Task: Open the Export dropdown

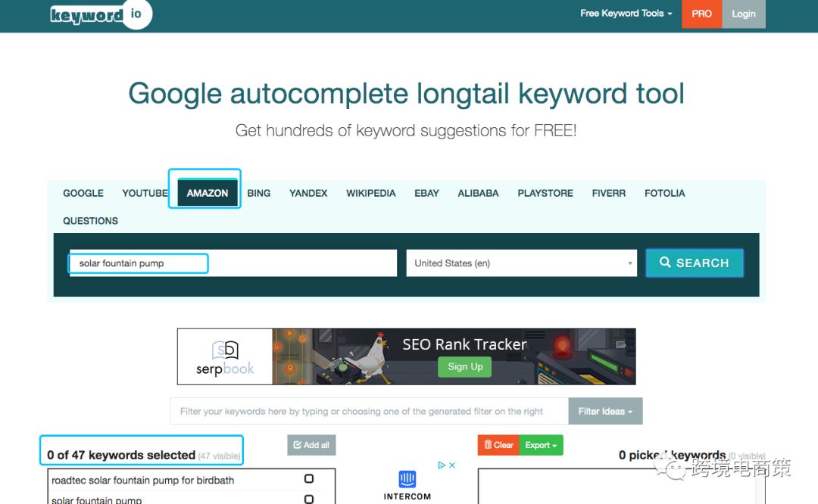Action: (541, 445)
